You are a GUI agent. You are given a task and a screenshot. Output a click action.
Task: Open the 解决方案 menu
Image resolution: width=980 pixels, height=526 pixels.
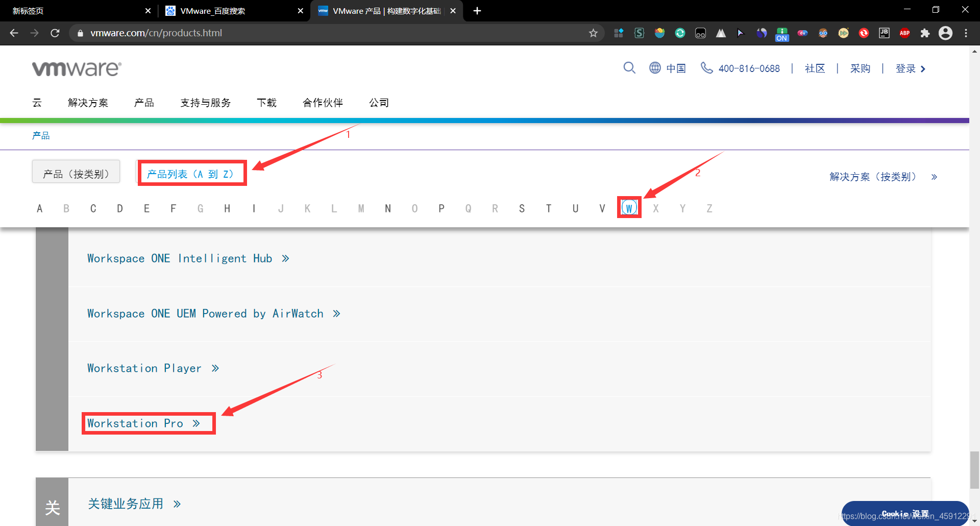point(88,103)
